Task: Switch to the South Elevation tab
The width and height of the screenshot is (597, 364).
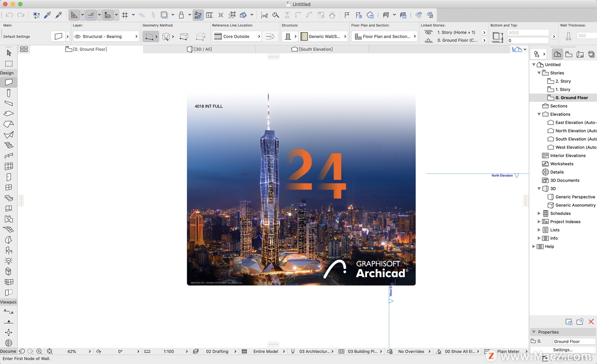Action: tap(312, 49)
